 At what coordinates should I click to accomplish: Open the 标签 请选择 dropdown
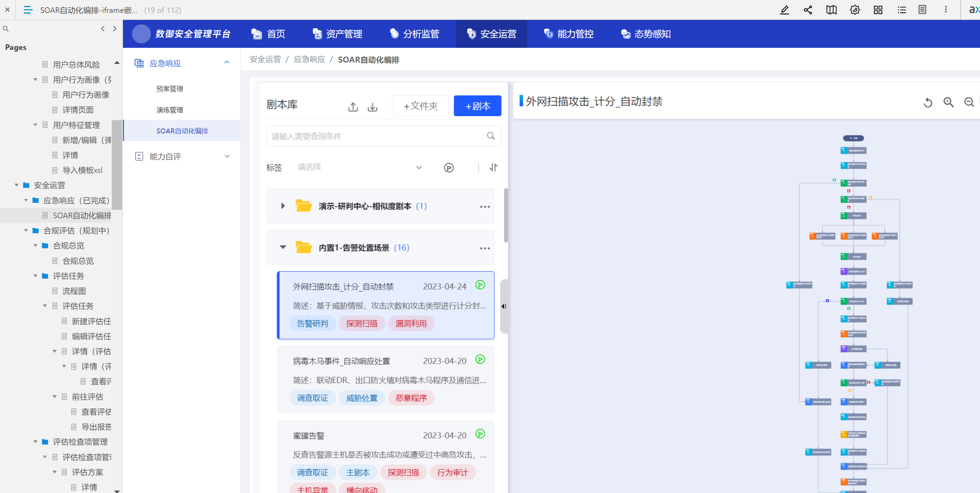point(360,167)
